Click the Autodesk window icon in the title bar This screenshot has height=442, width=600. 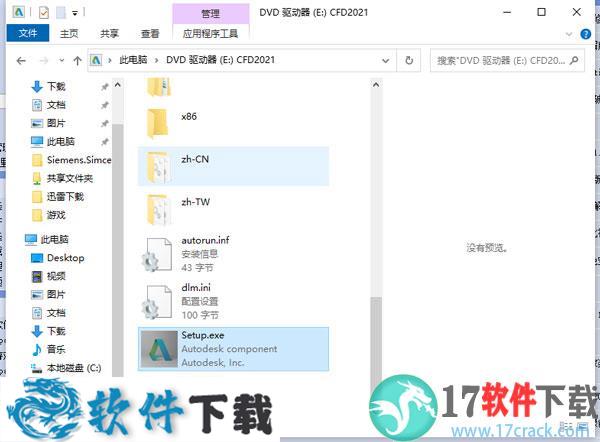18,13
